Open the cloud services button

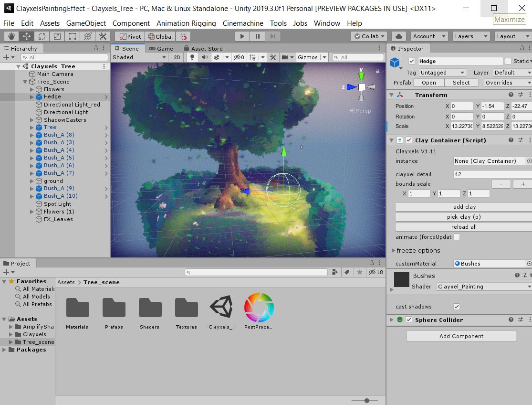(x=399, y=36)
